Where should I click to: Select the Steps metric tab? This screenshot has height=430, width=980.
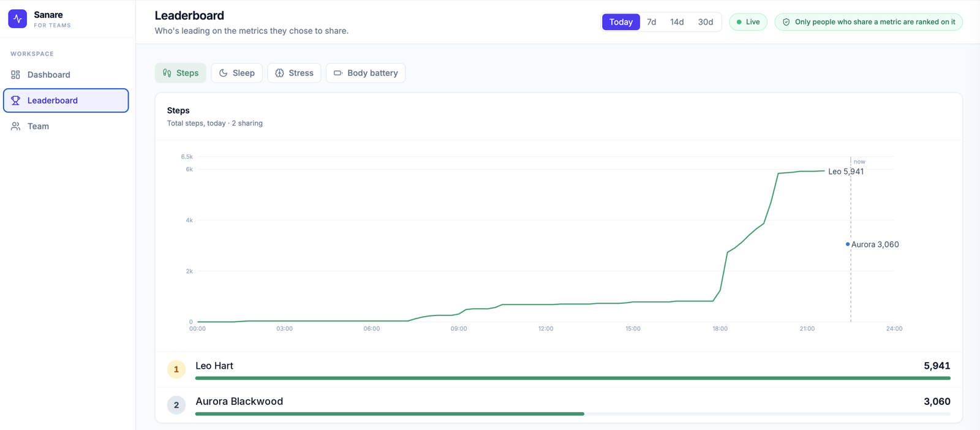coord(181,73)
